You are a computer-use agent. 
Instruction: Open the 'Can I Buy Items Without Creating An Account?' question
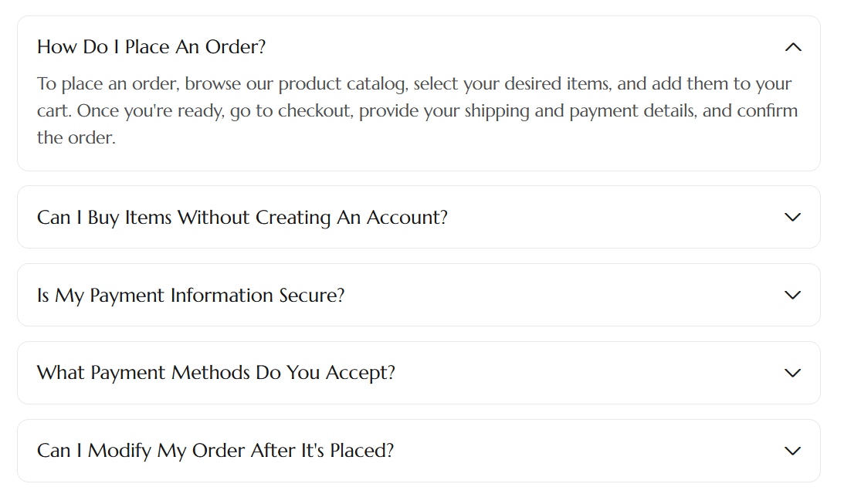[x=242, y=218]
